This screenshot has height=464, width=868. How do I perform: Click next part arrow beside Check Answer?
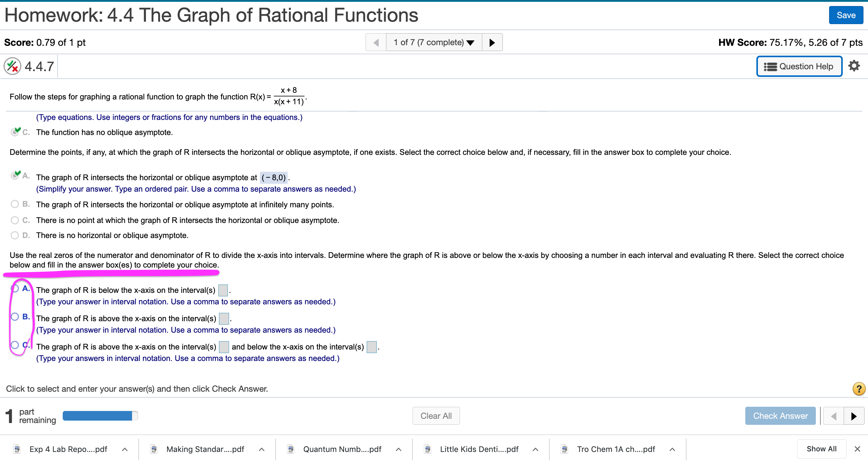point(854,416)
